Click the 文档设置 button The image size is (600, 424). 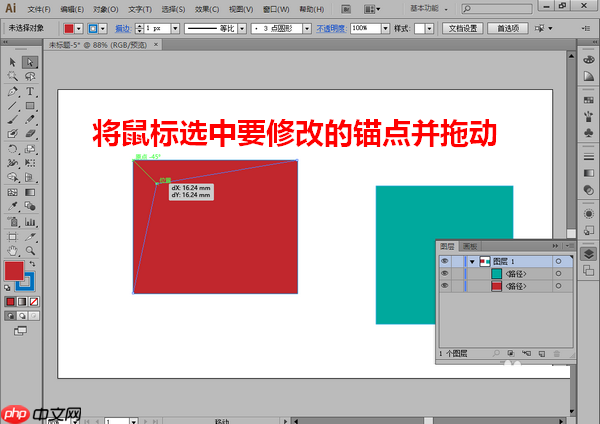(x=463, y=28)
